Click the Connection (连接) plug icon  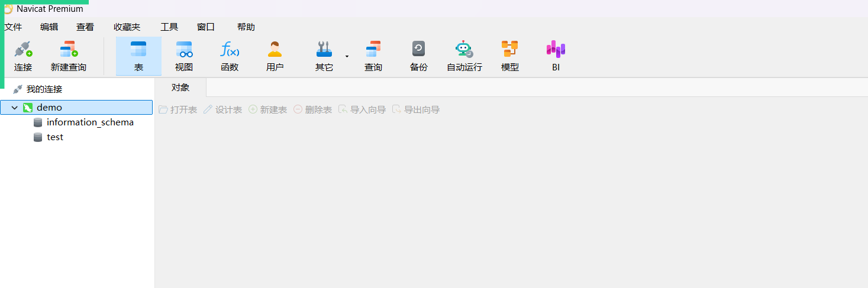23,50
